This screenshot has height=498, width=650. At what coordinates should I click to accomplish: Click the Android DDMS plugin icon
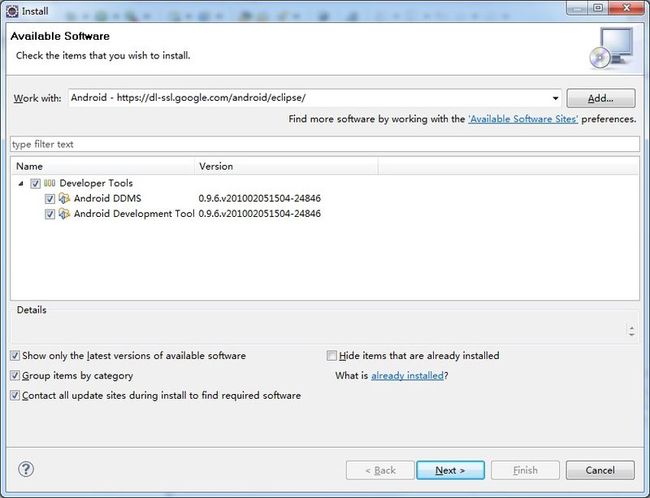pos(64,198)
